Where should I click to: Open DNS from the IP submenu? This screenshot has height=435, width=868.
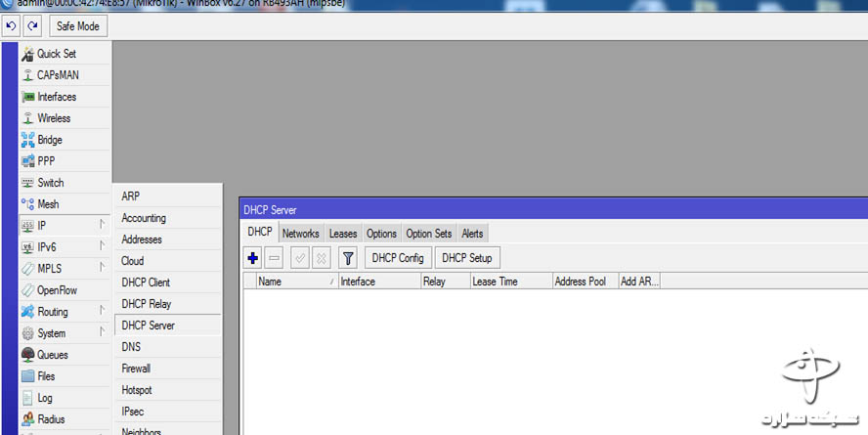(168, 347)
